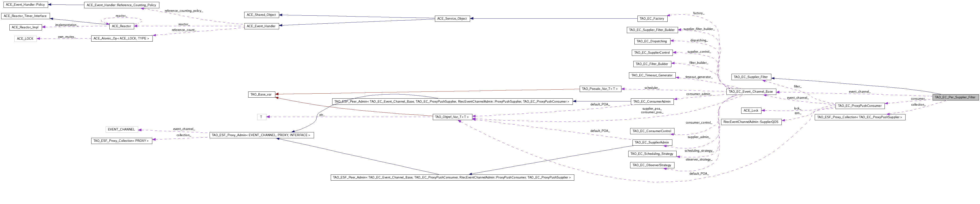Select the ACE_Event_Handler node
This screenshot has height=204, width=980.
point(261,26)
